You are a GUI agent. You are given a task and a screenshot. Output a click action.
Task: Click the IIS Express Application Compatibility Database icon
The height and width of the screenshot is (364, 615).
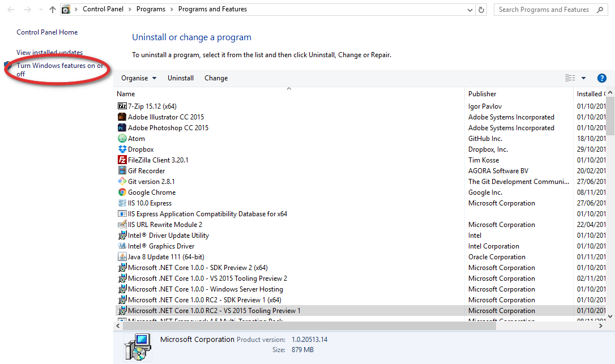(x=122, y=214)
